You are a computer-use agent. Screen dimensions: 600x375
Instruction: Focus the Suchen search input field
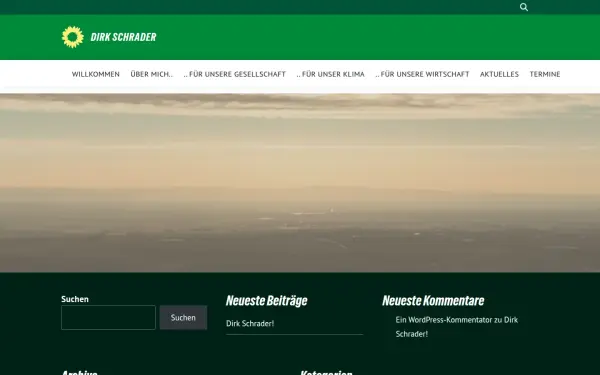coord(108,318)
